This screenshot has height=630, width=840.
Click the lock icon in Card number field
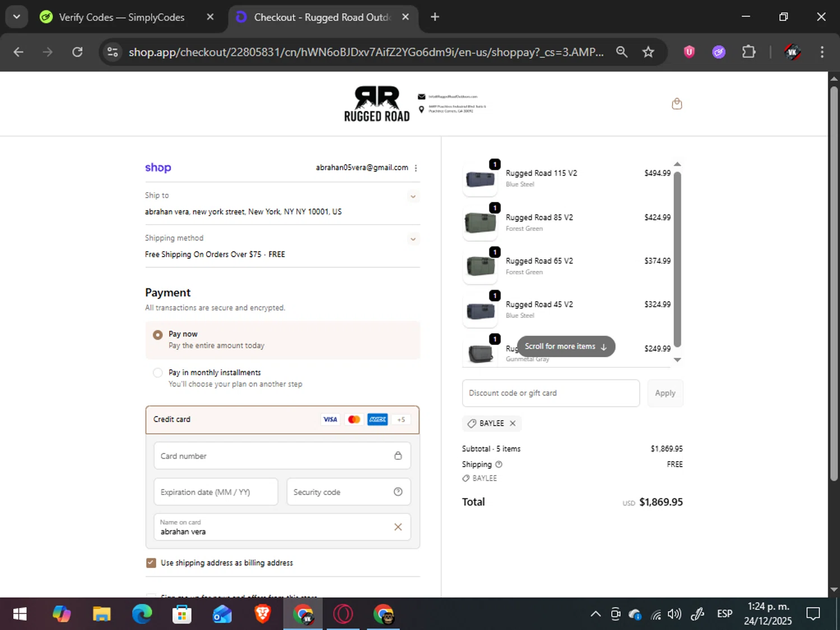[x=398, y=456]
